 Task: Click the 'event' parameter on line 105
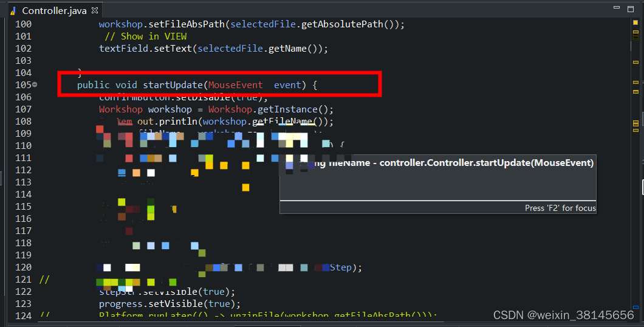click(x=287, y=85)
